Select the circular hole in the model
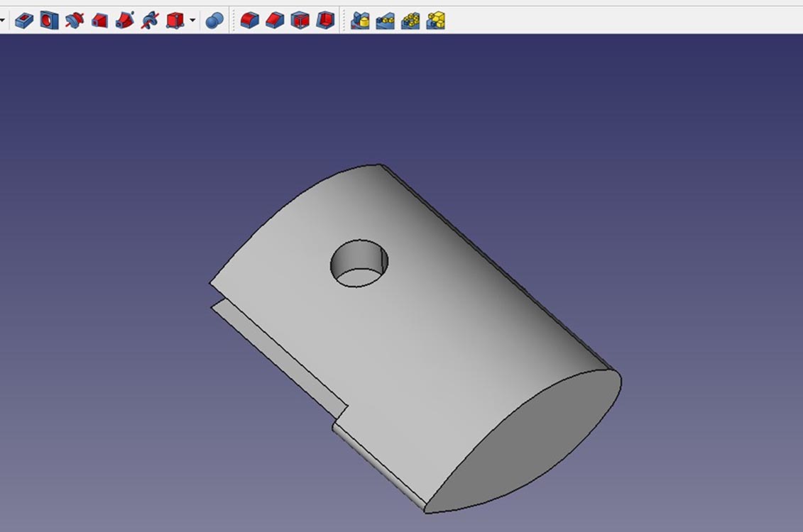Screen dimensions: 803x532 tap(360, 264)
